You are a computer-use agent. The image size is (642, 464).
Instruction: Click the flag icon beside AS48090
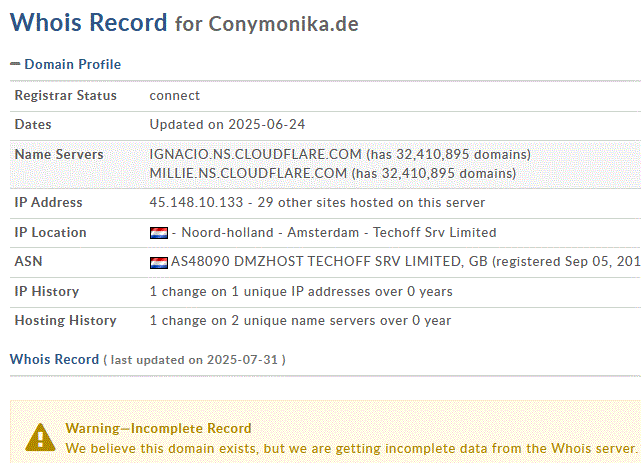pyautogui.click(x=158, y=263)
